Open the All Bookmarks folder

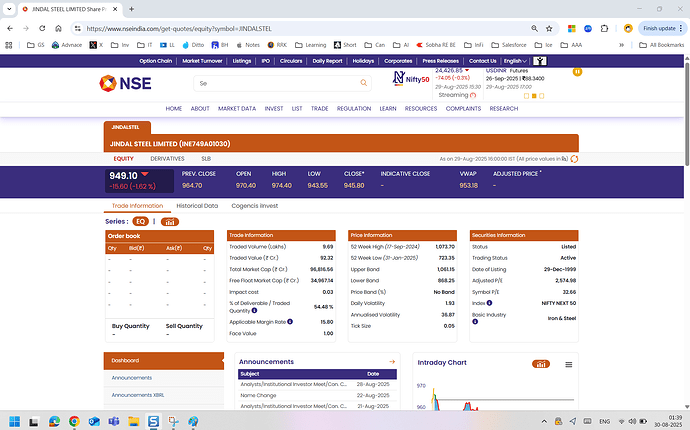pyautogui.click(x=661, y=45)
